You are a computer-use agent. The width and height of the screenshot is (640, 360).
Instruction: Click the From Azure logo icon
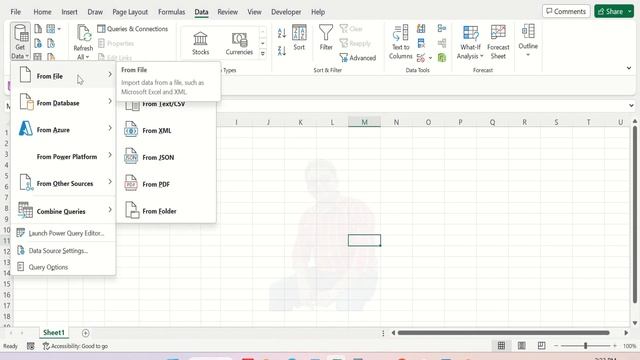click(25, 129)
